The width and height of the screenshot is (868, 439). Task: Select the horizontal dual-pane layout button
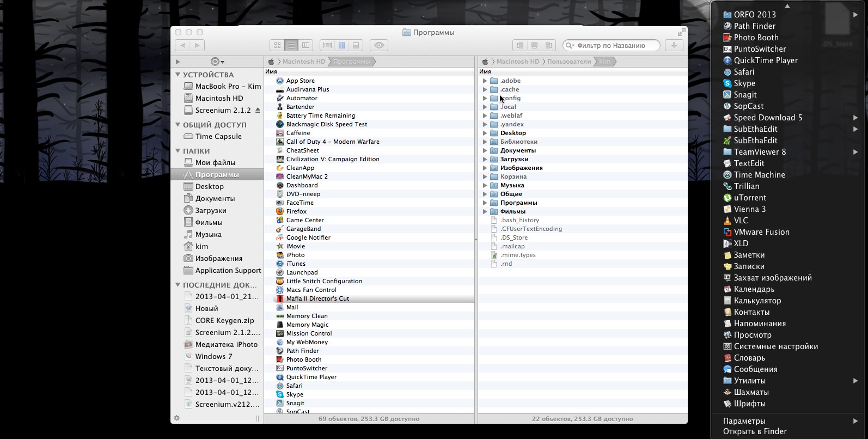(356, 45)
